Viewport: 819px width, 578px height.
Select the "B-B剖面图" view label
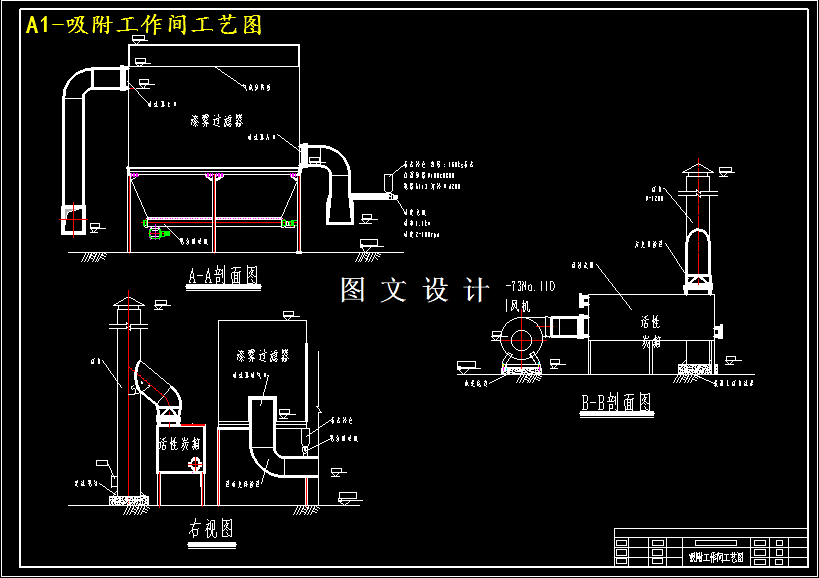point(616,403)
